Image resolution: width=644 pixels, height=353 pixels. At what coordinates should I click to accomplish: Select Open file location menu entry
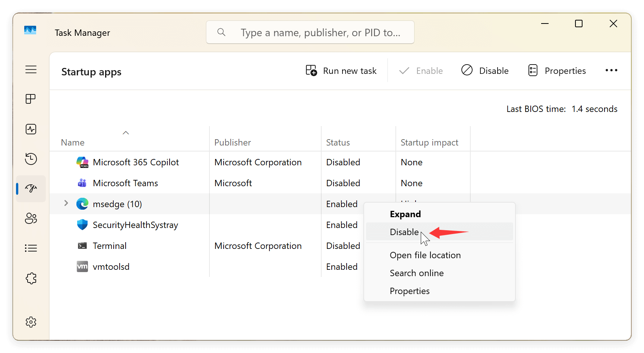[x=425, y=255]
